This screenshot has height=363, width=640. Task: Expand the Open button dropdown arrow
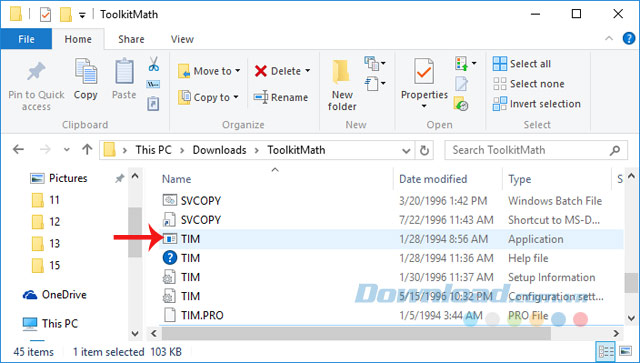point(474,63)
